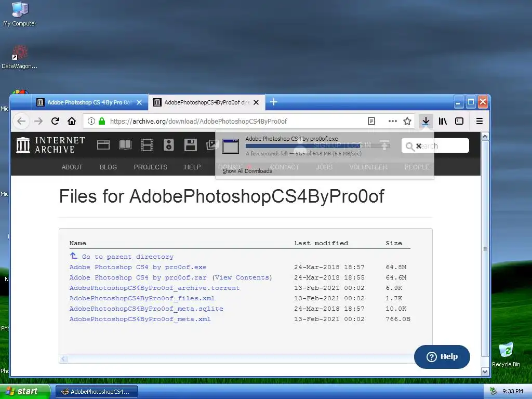The image size is (532, 399).
Task: Click the download progress bar
Action: pos(317,146)
